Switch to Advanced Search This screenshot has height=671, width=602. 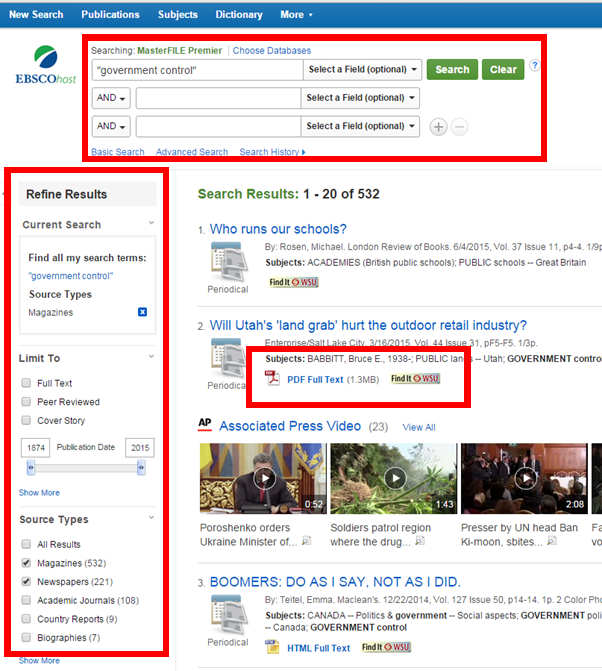tap(192, 152)
